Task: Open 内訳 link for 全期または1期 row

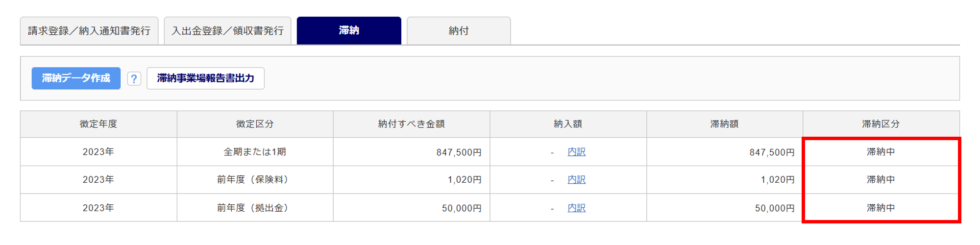Action: 576,152
